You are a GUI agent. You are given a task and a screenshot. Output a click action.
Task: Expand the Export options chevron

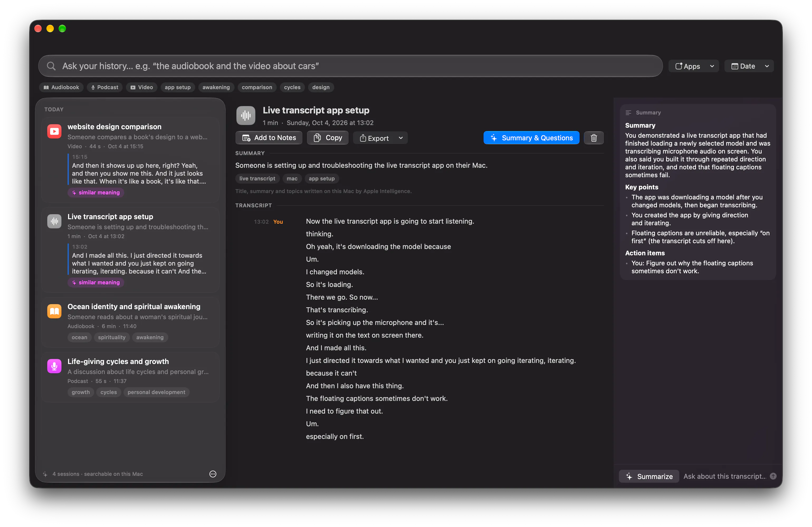(400, 138)
